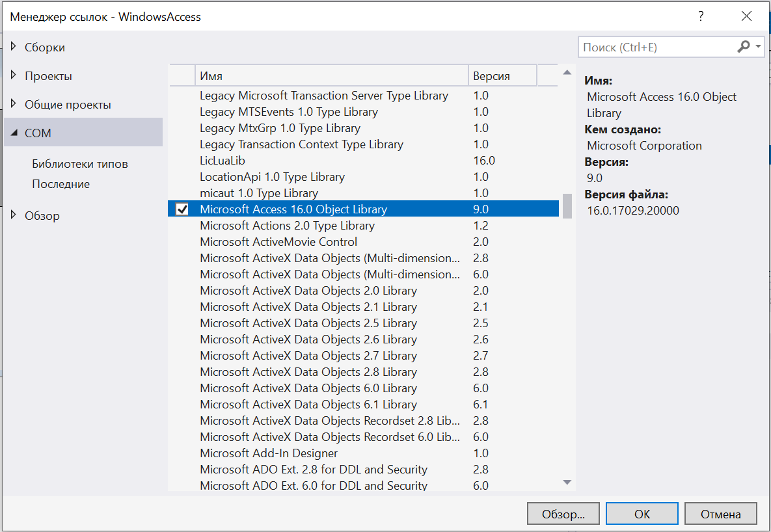Sort list by Версия column header
Viewport: 771px width, 532px height.
click(502, 75)
